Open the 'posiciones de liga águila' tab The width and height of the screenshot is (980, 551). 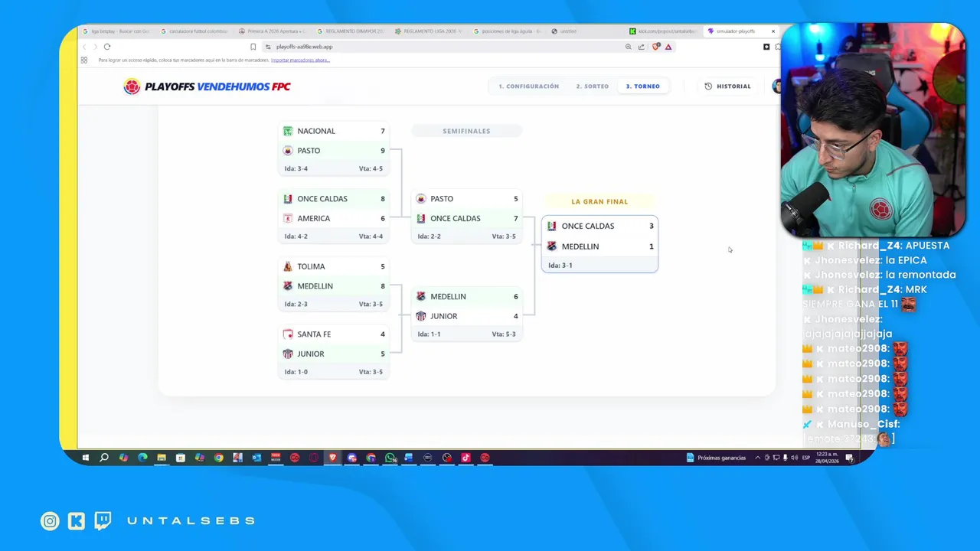[508, 31]
